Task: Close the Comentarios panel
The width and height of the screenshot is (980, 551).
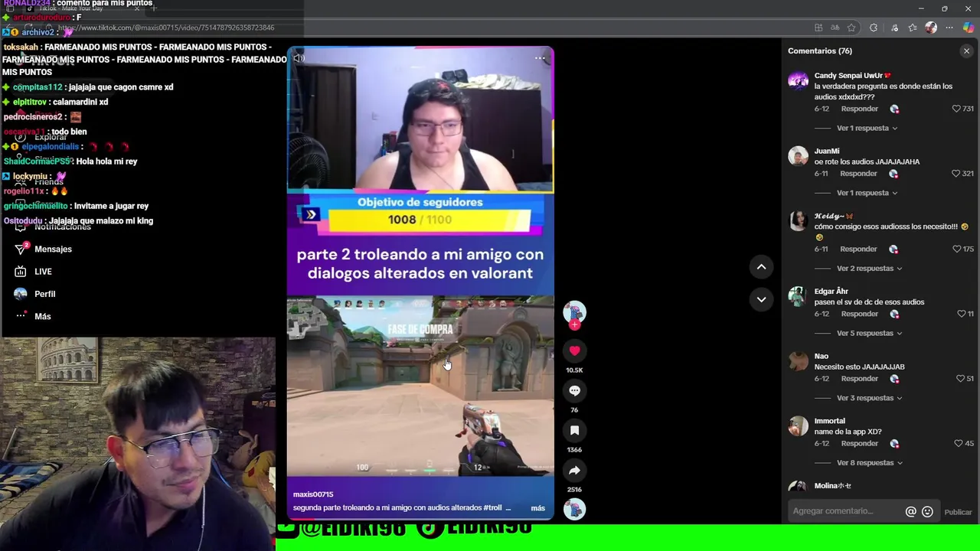Action: coord(966,51)
